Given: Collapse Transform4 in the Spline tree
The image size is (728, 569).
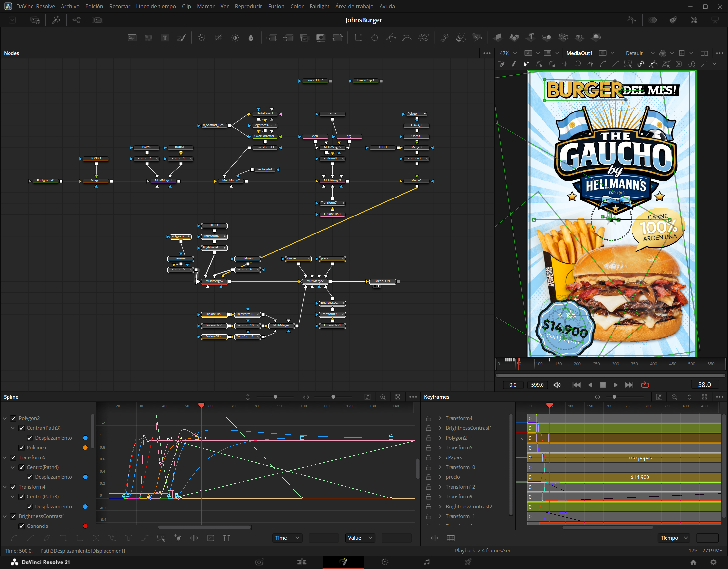Looking at the screenshot, I should pos(5,487).
